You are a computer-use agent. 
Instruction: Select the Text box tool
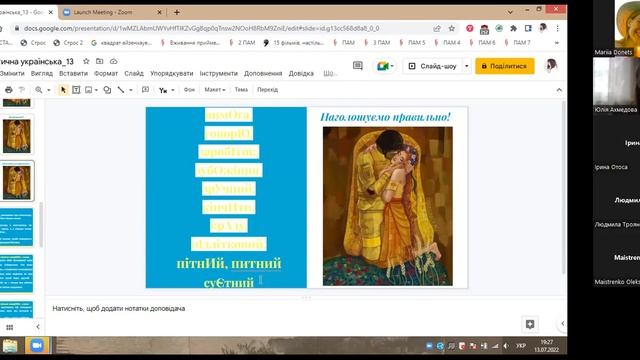tap(76, 90)
